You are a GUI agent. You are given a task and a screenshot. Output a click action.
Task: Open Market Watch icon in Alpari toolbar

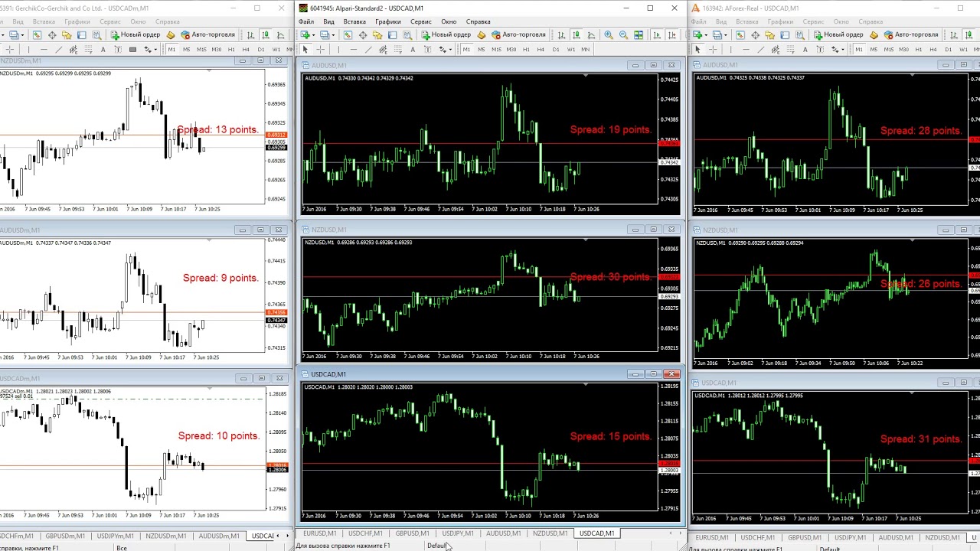click(348, 34)
